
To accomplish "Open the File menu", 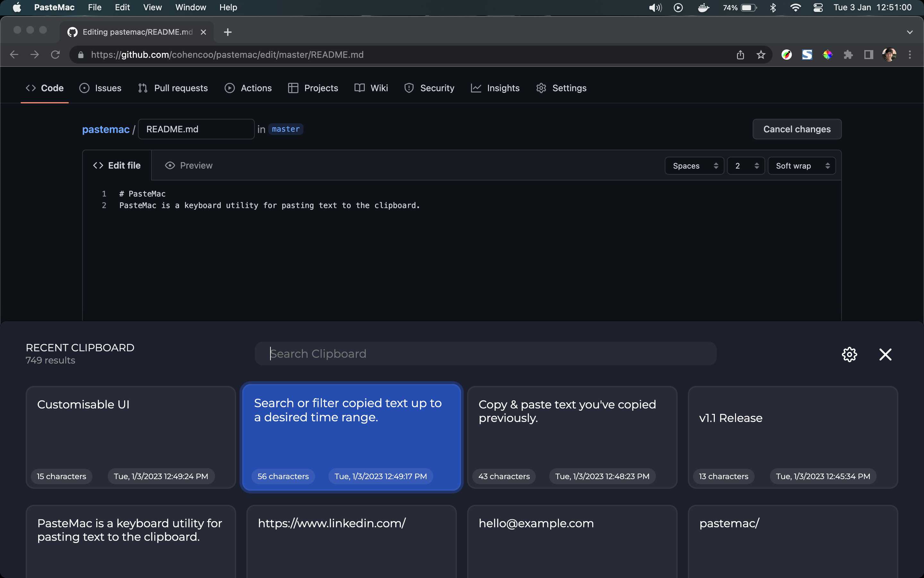I will coord(95,7).
